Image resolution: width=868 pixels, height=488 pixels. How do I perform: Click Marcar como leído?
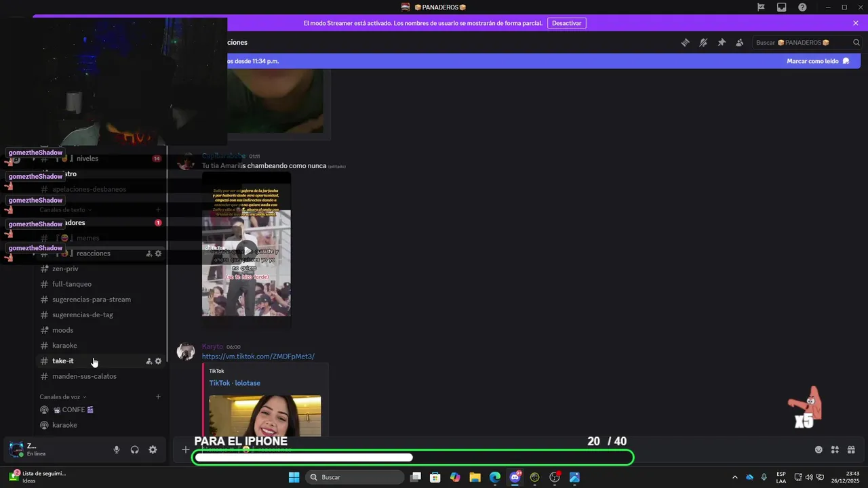point(818,61)
